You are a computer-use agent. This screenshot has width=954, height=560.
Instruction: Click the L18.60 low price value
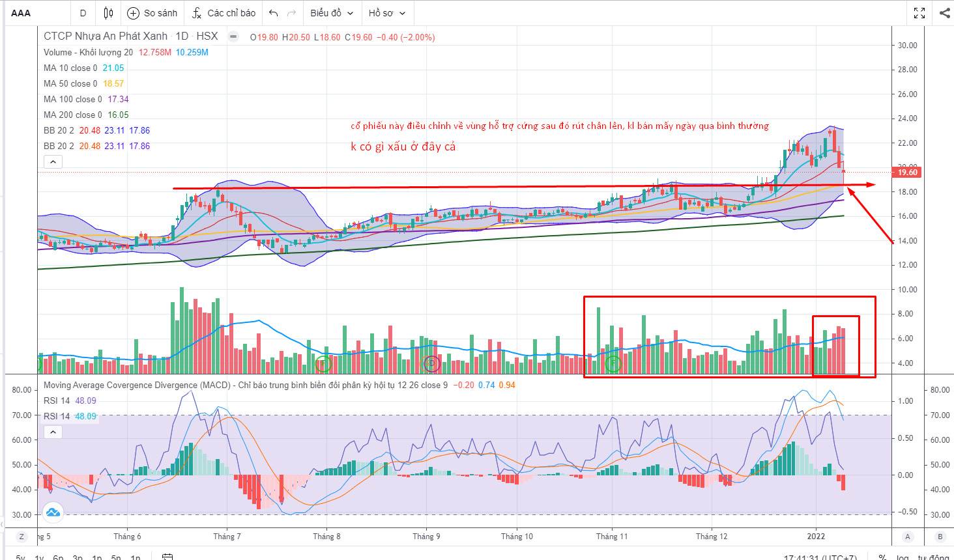pyautogui.click(x=326, y=37)
